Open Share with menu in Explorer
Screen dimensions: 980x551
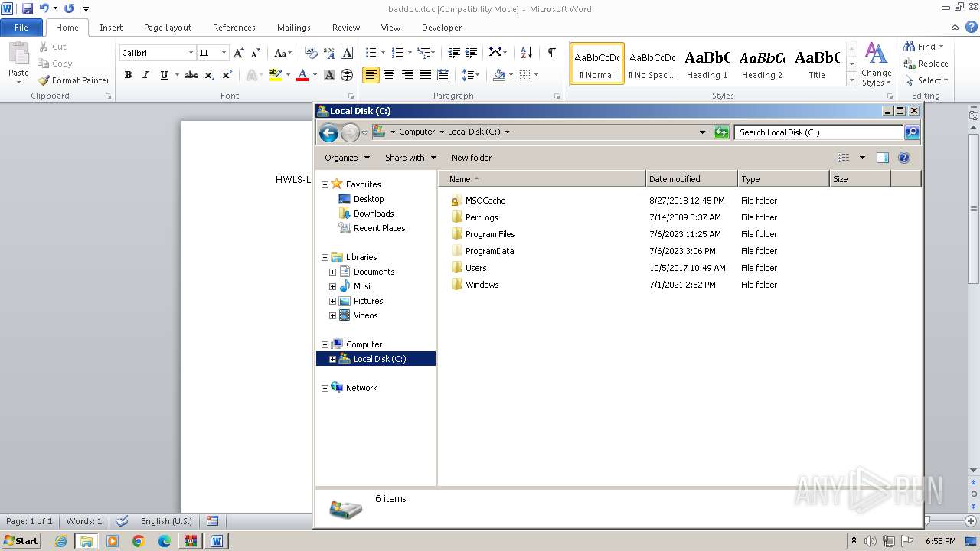coord(410,158)
